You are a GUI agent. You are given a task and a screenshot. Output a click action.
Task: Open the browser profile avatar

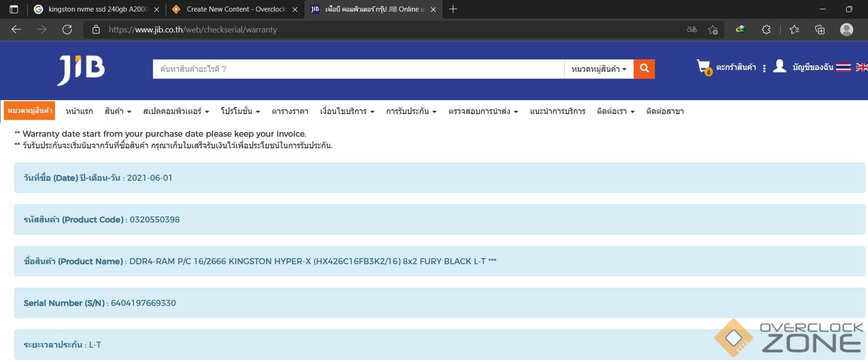pos(846,30)
